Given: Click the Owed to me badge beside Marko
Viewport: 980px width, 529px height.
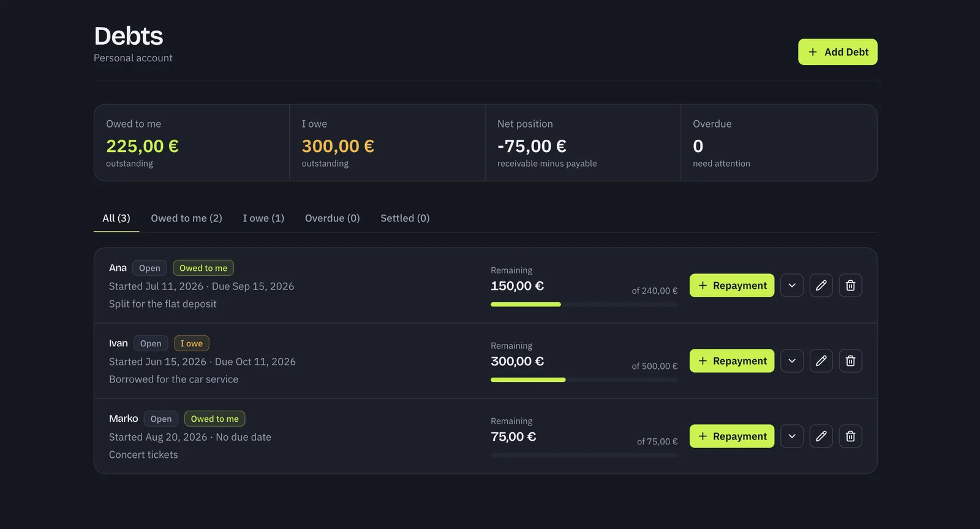Looking at the screenshot, I should point(215,419).
